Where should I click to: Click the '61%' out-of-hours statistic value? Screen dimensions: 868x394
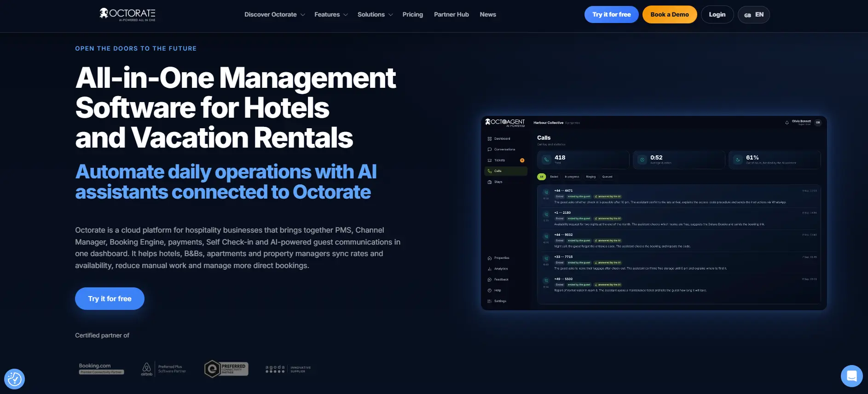752,158
